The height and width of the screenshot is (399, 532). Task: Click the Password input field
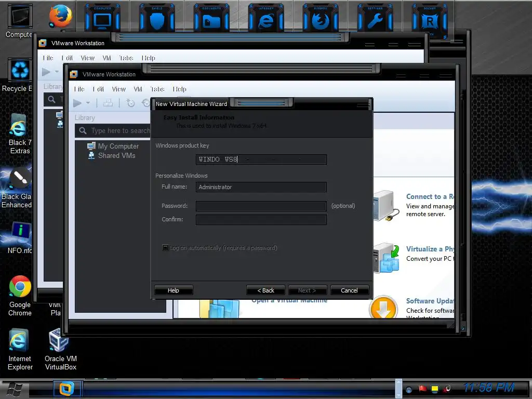point(261,206)
